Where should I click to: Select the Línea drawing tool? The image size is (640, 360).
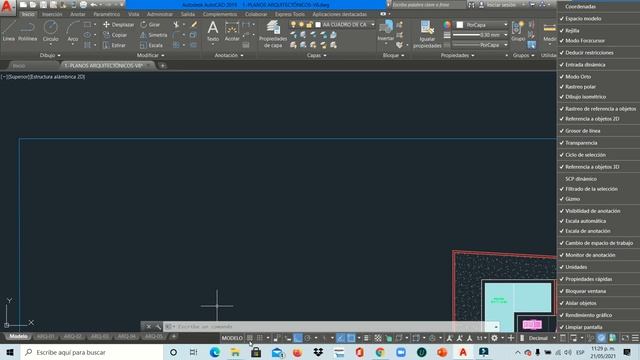pos(9,32)
